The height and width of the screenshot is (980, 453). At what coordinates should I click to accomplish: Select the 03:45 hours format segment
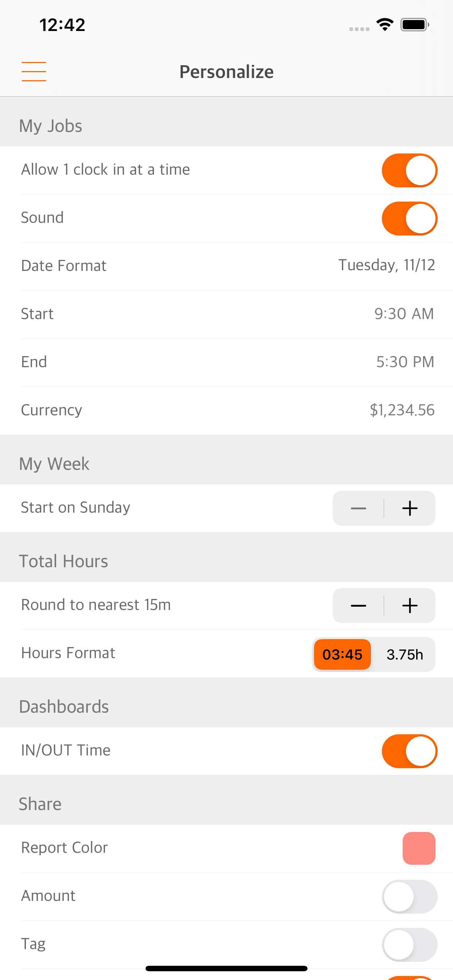point(342,654)
